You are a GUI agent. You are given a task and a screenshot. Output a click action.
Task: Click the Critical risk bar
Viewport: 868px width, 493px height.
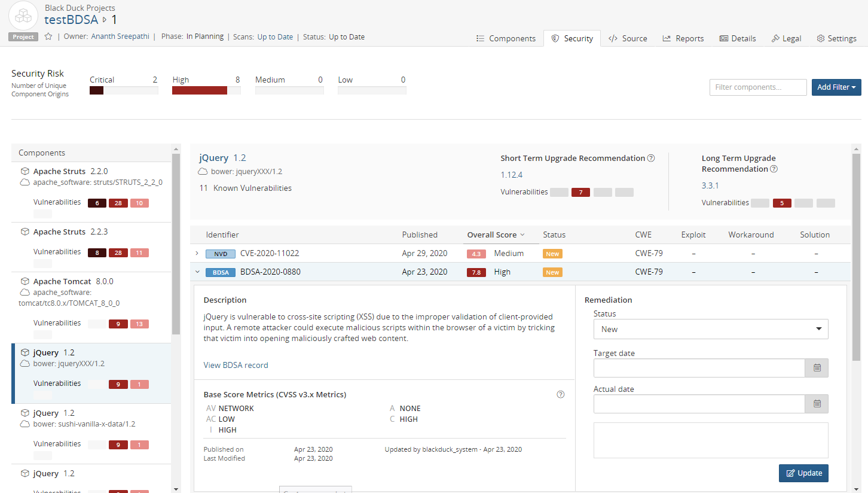point(124,90)
